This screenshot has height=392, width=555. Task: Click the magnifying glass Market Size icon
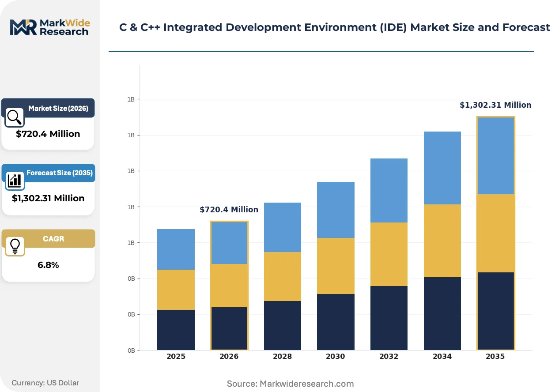(15, 117)
